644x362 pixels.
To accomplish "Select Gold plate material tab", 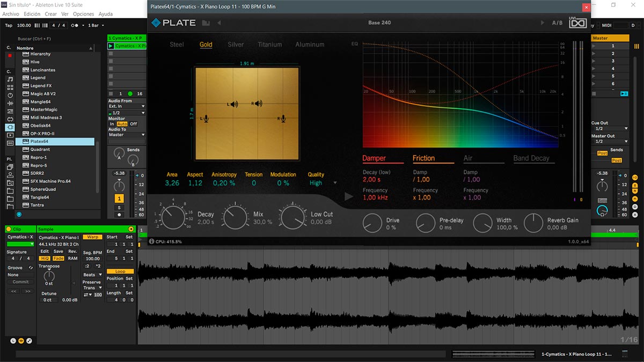I will point(206,45).
